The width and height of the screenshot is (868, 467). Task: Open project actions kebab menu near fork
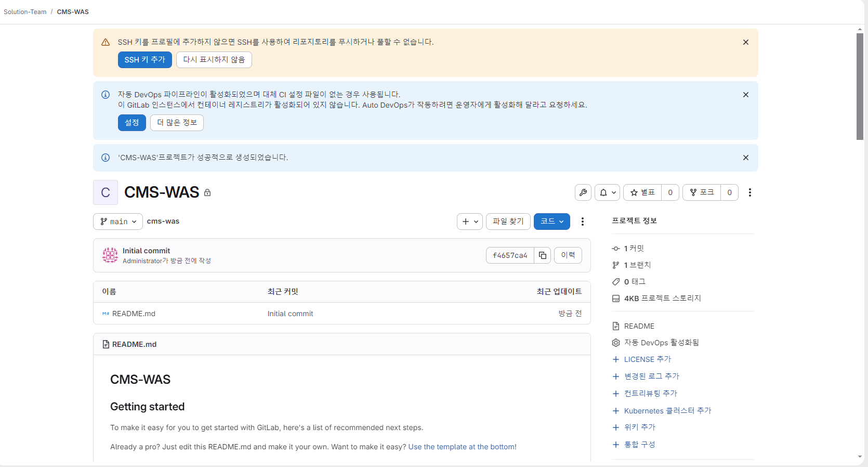click(749, 192)
